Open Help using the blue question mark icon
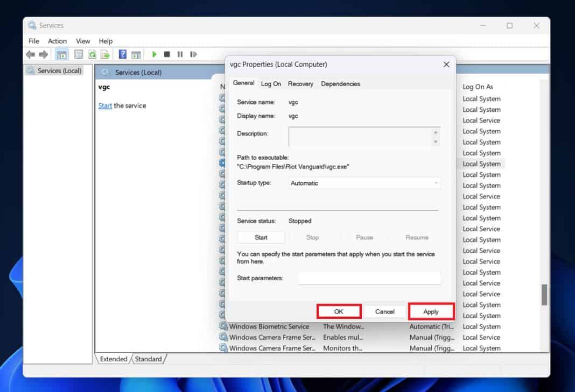 pyautogui.click(x=122, y=54)
